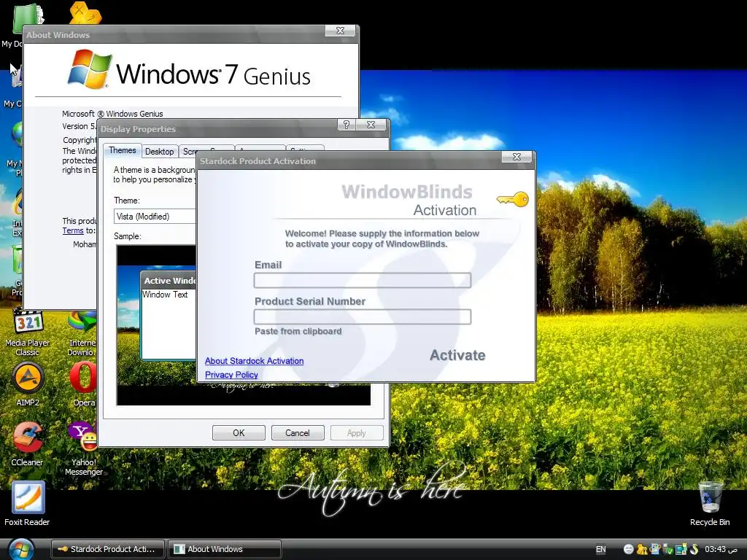Open the Recycle Bin
This screenshot has width=747, height=560.
click(x=710, y=503)
